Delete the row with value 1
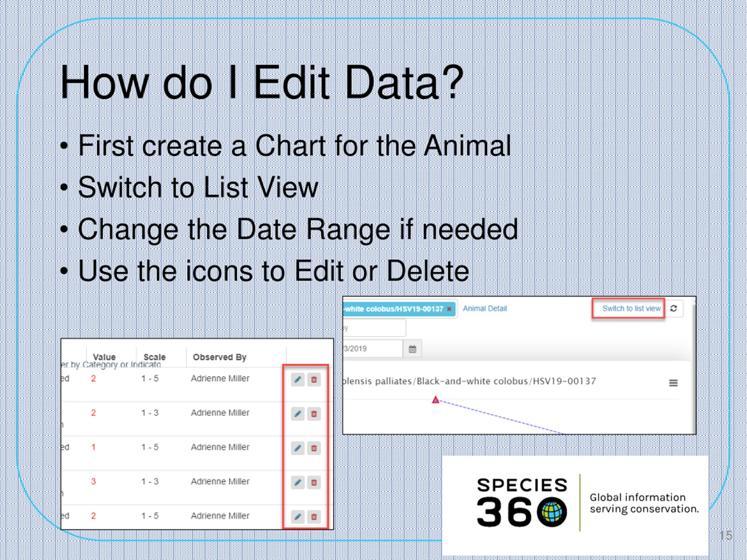This screenshot has height=560, width=747. coord(314,448)
